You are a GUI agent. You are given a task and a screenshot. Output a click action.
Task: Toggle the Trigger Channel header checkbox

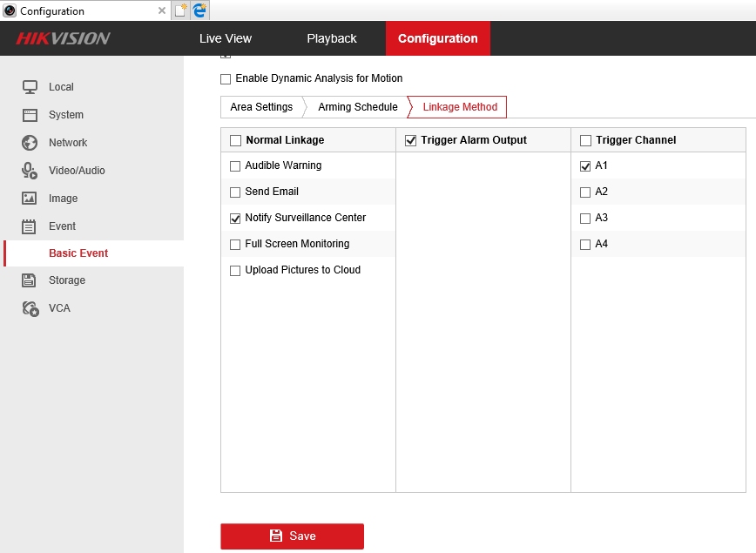[x=586, y=140]
